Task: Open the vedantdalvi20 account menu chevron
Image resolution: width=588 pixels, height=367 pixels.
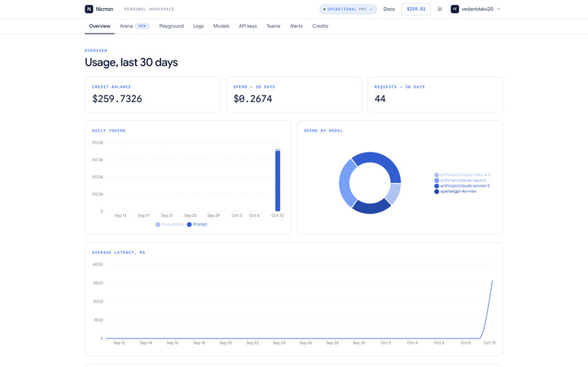Action: point(498,9)
